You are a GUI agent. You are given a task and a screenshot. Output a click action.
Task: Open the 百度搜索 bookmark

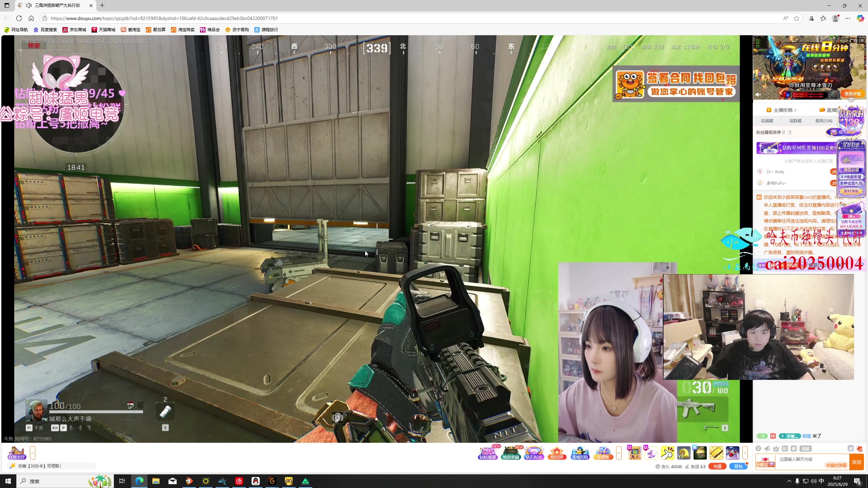[45, 30]
